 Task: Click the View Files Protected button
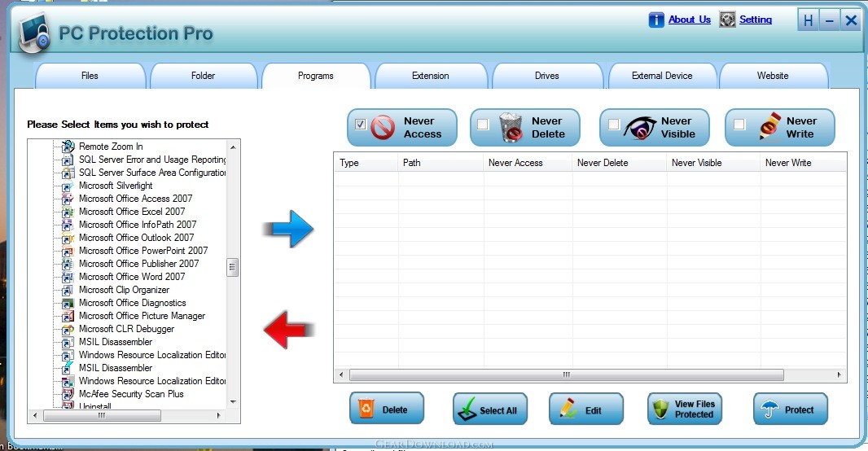(685, 409)
